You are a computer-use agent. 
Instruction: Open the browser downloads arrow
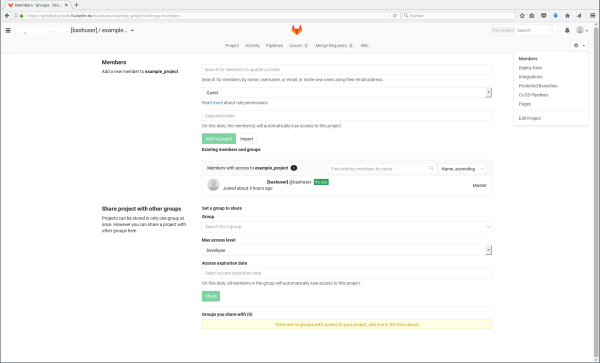pos(555,16)
